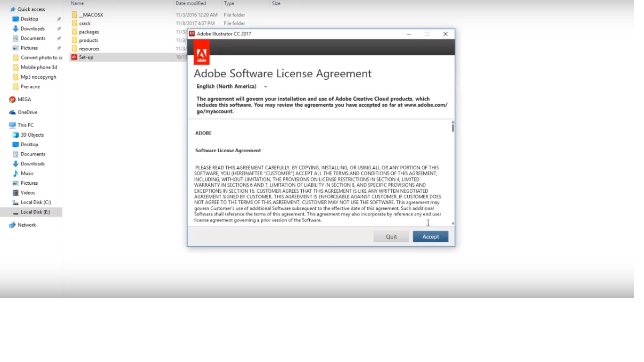
Task: Open the Videos folder in the sidebar
Action: coord(27,193)
